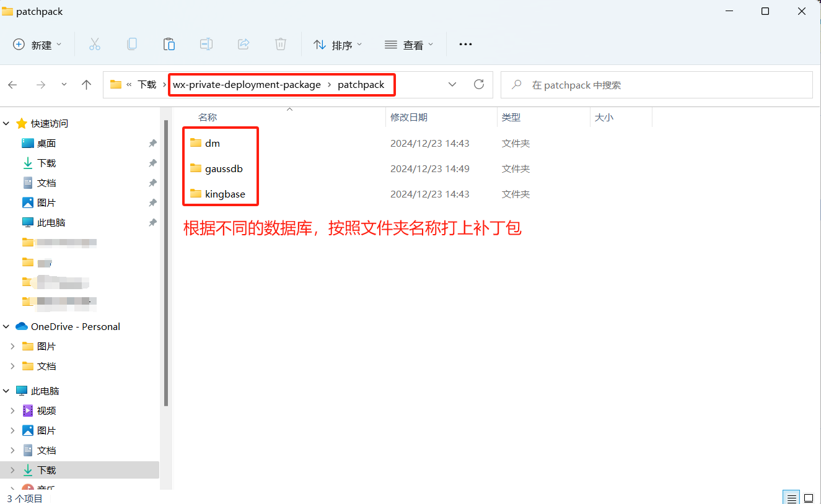The height and width of the screenshot is (504, 821).
Task: Select 视频 in navigation pane
Action: pyautogui.click(x=46, y=411)
